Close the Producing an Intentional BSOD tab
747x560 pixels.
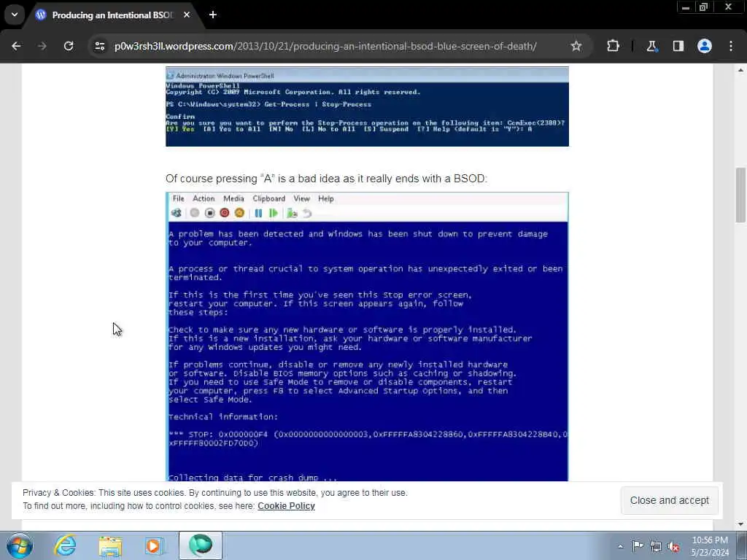(x=187, y=15)
